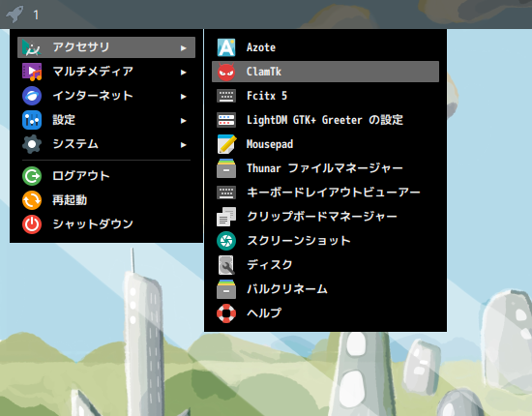Open the システム menu category
Screen dimensions: 532x416
tap(106, 144)
